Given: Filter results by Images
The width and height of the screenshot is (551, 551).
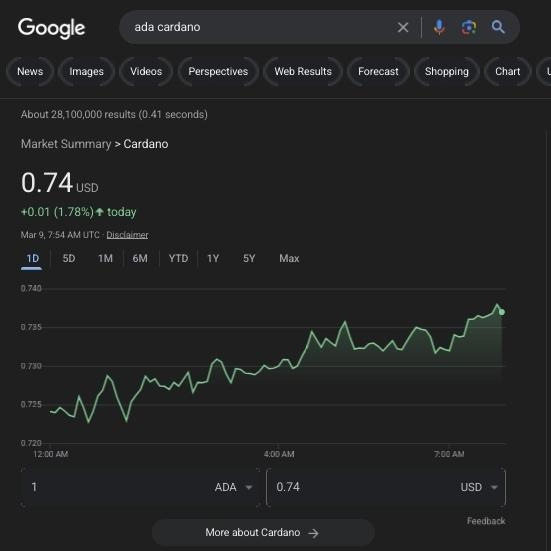Looking at the screenshot, I should click(86, 71).
